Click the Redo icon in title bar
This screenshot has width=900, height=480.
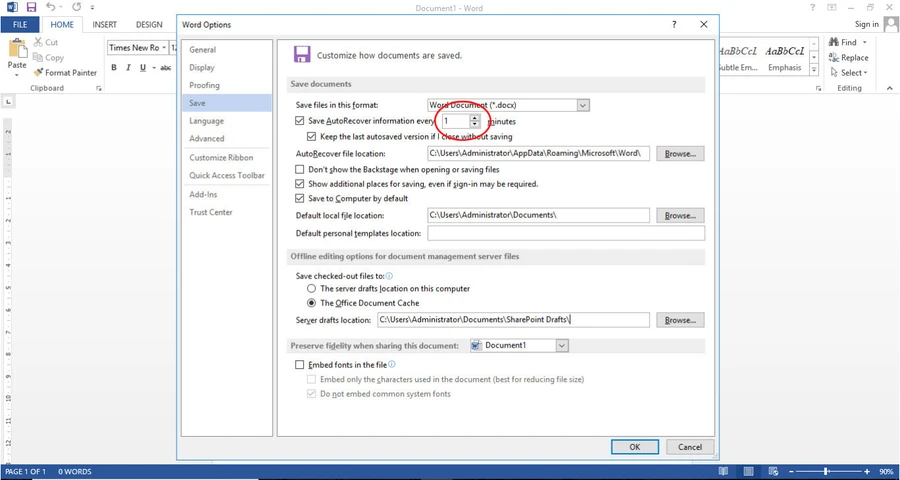(x=77, y=7)
